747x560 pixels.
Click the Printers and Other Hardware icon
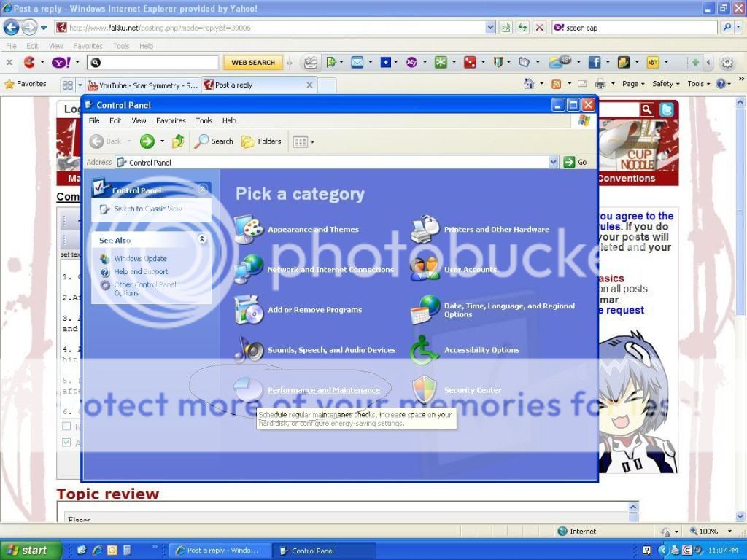tap(424, 229)
